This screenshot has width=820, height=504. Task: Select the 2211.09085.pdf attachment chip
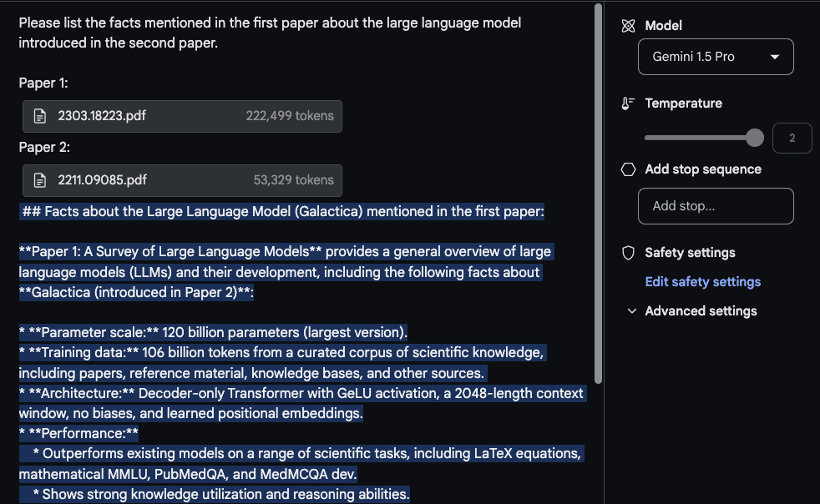(x=182, y=180)
